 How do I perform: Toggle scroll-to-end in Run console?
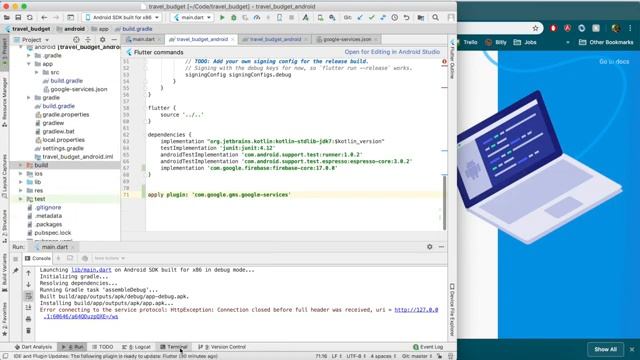click(x=29, y=307)
